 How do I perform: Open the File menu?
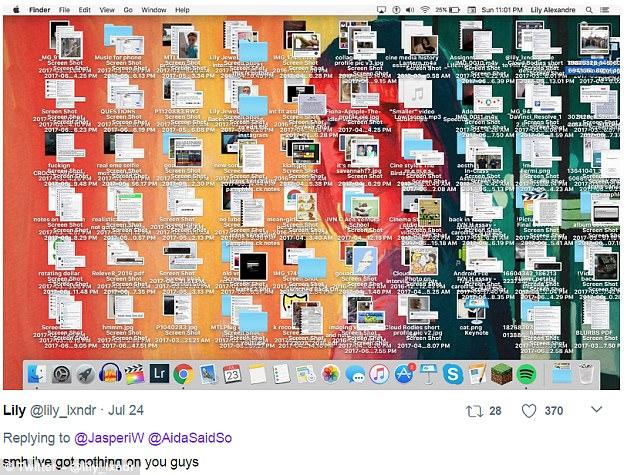click(62, 9)
